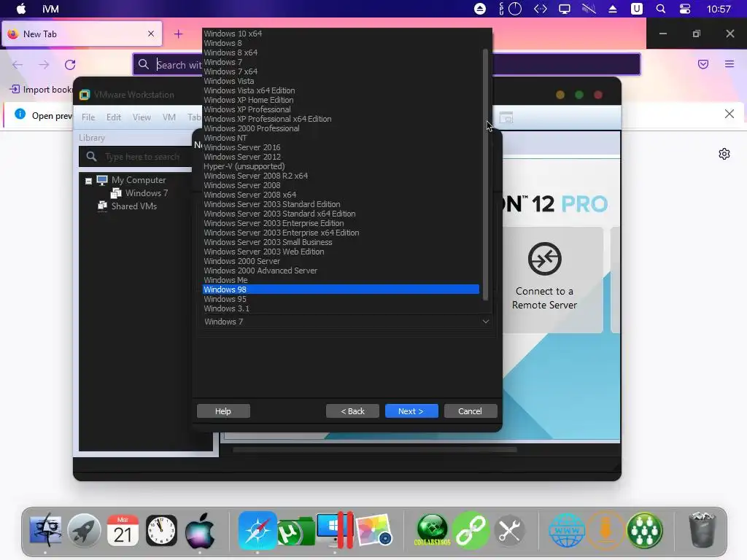The width and height of the screenshot is (747, 560).
Task: Open the Pocket save icon
Action: coord(703,64)
